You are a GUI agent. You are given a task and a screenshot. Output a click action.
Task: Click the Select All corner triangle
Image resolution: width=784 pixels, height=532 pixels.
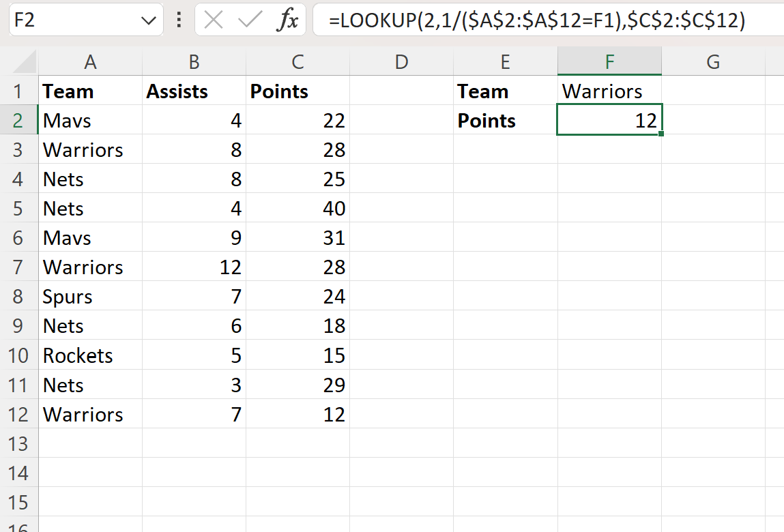pyautogui.click(x=25, y=63)
